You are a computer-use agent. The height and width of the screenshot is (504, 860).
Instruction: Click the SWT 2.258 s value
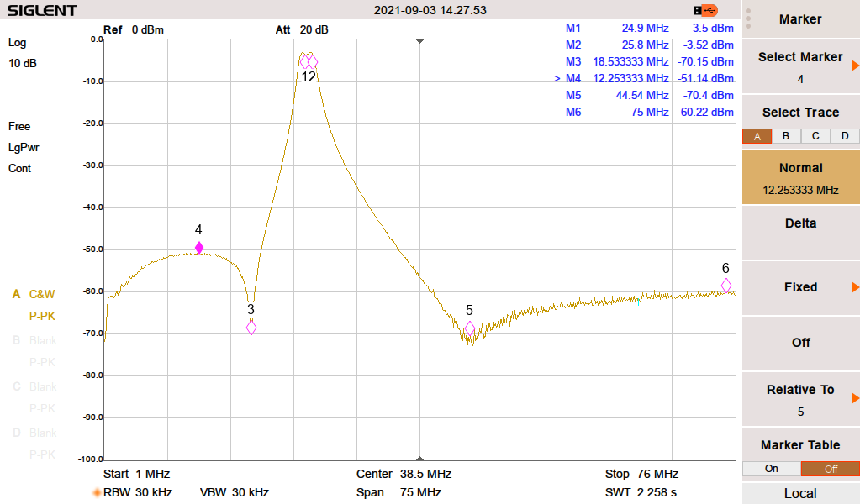[x=641, y=492]
